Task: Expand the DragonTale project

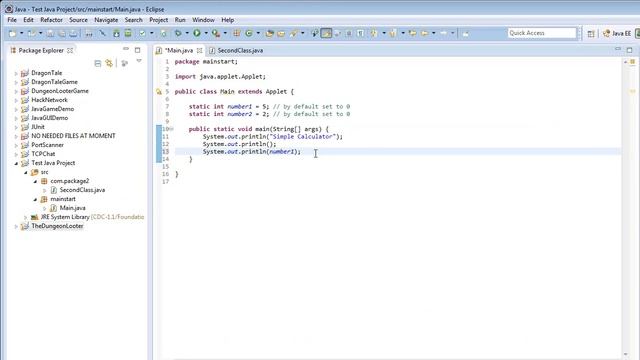Action: click(x=16, y=73)
